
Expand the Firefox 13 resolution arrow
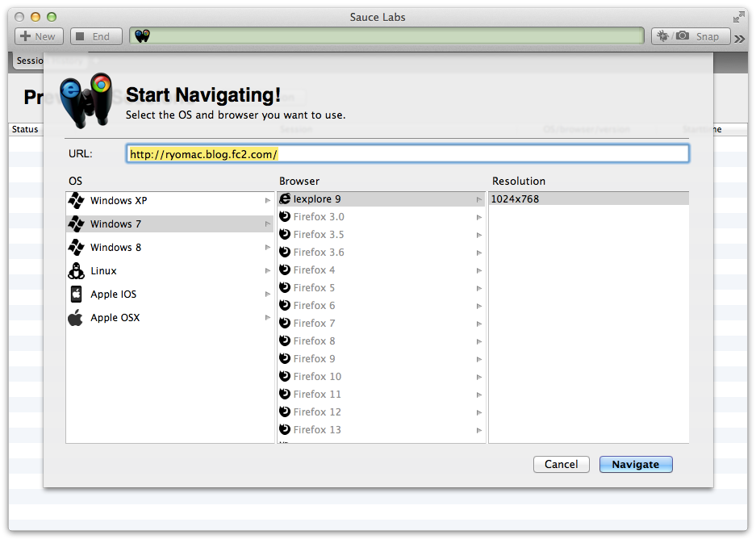[x=478, y=431]
